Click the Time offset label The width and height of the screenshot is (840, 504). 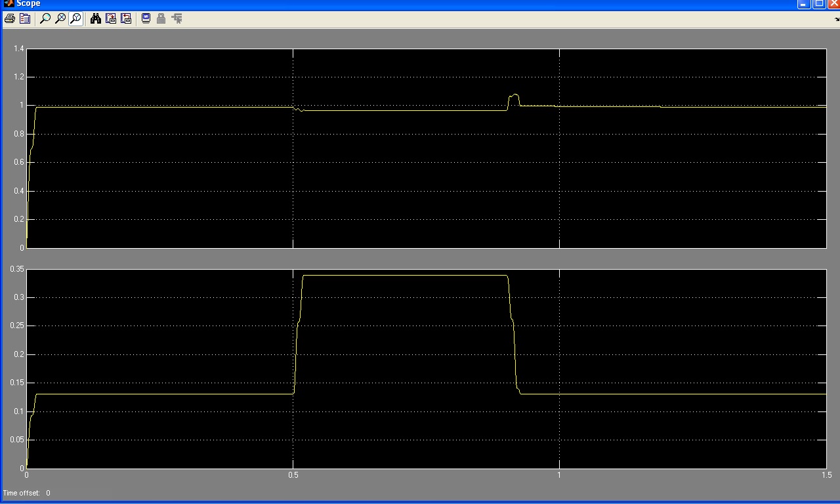click(21, 493)
